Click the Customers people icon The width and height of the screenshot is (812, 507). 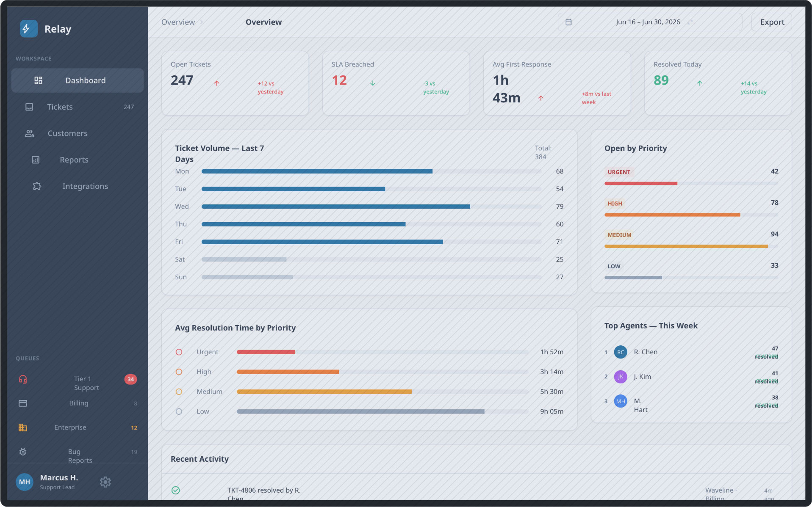click(29, 133)
